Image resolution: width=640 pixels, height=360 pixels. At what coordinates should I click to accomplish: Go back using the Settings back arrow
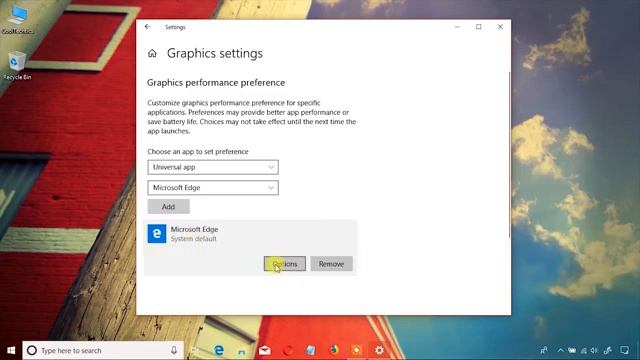[148, 27]
